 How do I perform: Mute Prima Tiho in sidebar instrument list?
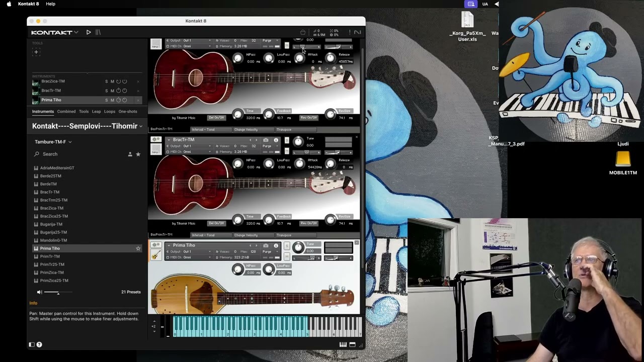coord(112,100)
